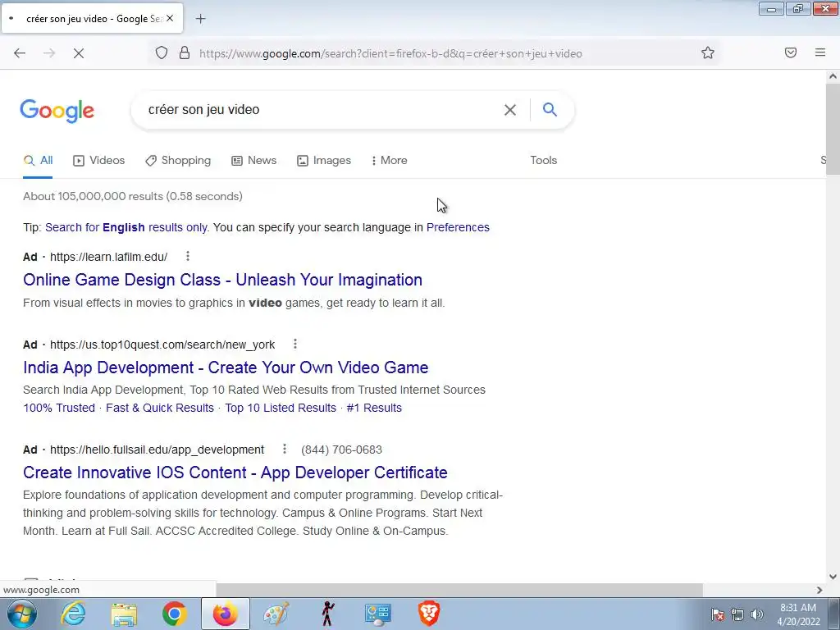Open File Explorer from the taskbar

tap(124, 614)
